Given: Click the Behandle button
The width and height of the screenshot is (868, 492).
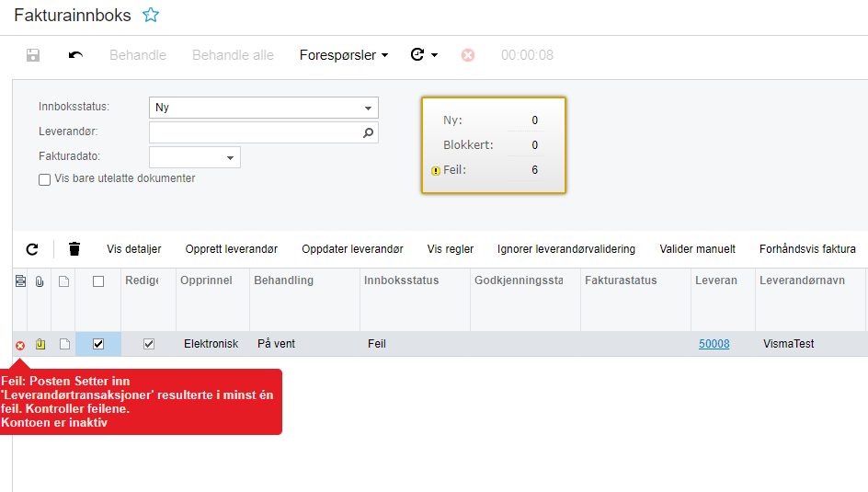Looking at the screenshot, I should click(x=138, y=55).
